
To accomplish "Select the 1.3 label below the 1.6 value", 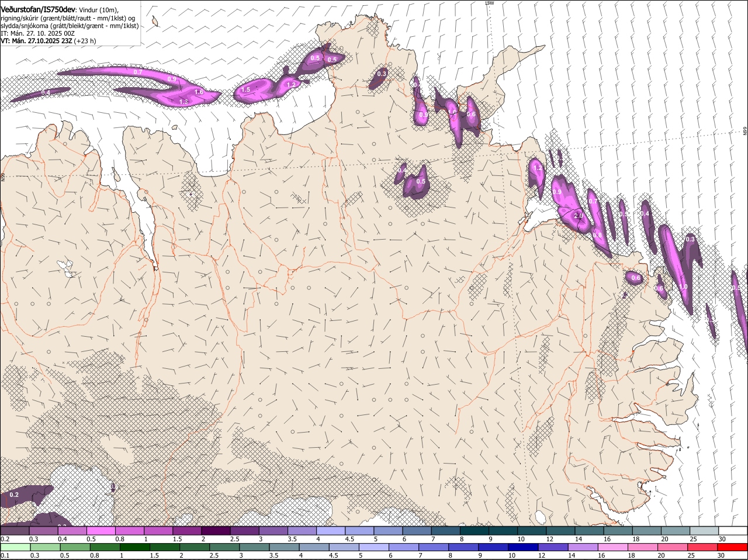I will 183,102.
